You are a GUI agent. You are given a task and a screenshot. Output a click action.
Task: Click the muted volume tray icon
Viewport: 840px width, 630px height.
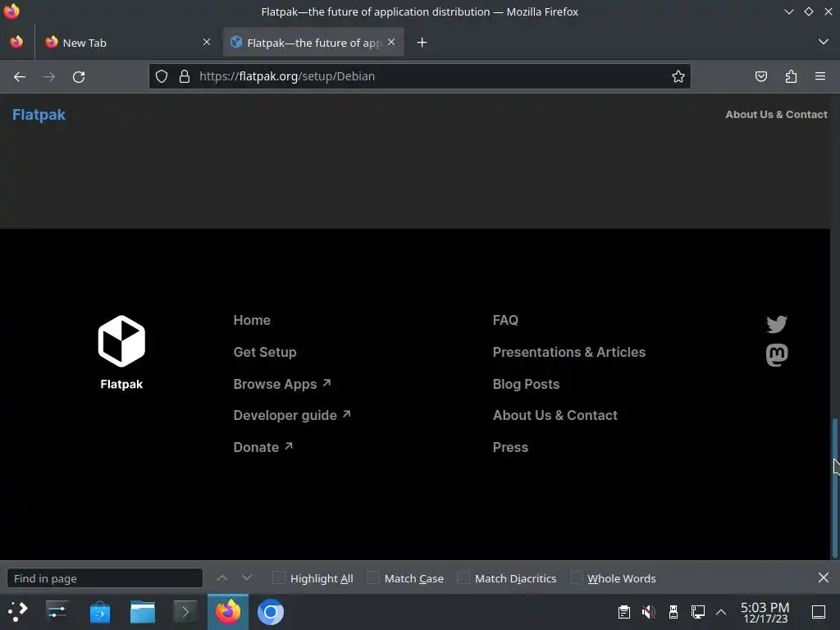pyautogui.click(x=648, y=612)
